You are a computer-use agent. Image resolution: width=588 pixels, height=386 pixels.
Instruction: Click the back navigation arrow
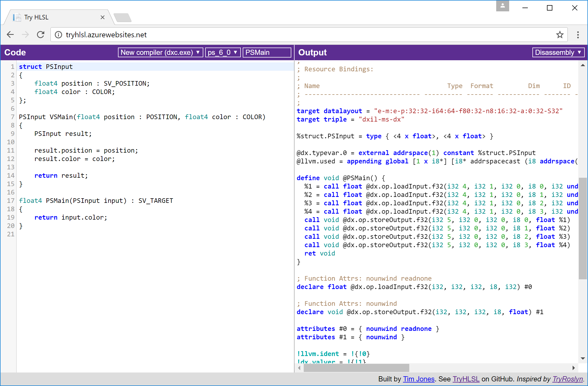[10, 35]
